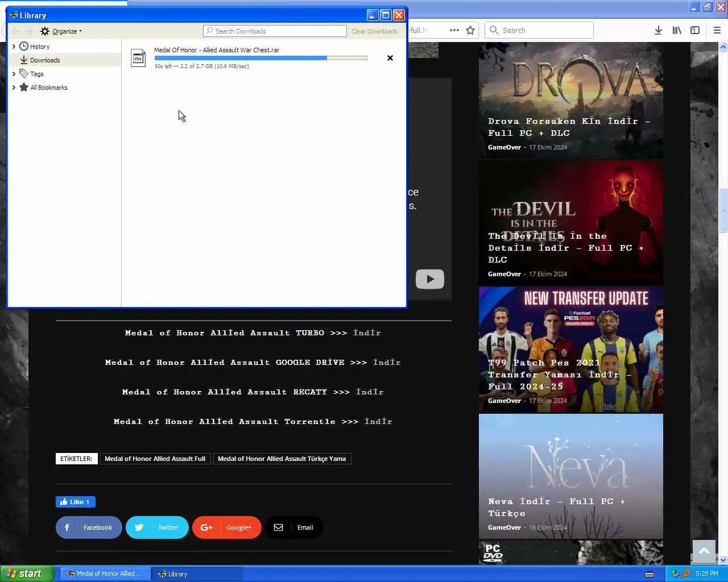Click the magnifier tray icon
The image size is (728, 582).
coord(686,573)
